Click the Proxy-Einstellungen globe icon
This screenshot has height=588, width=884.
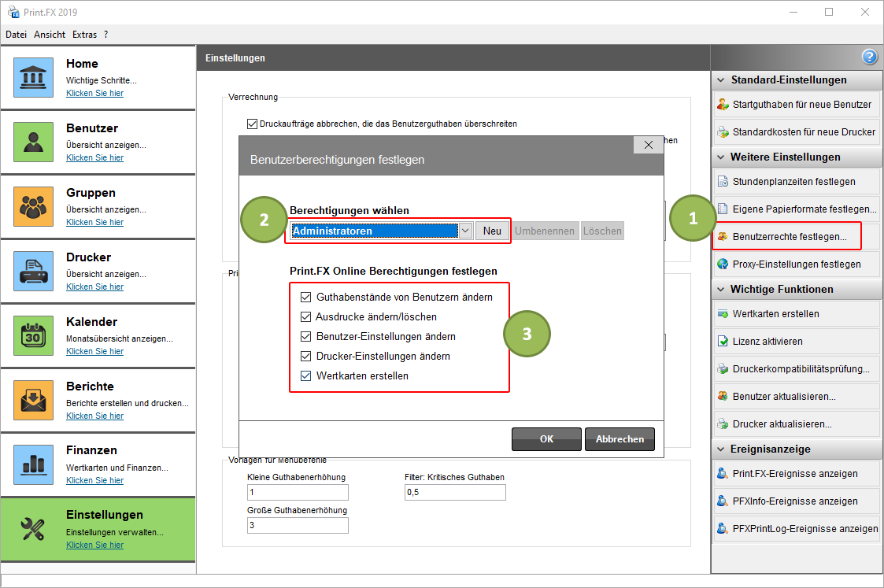[723, 264]
